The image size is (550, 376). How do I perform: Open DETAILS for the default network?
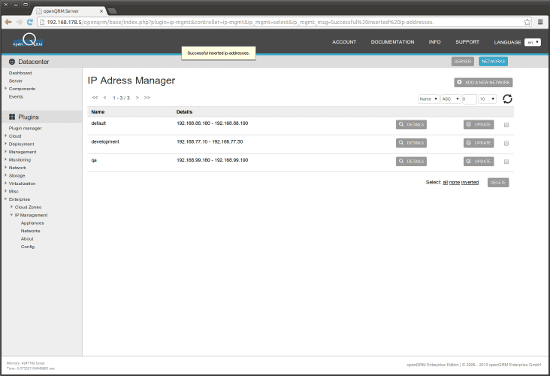[x=411, y=125]
